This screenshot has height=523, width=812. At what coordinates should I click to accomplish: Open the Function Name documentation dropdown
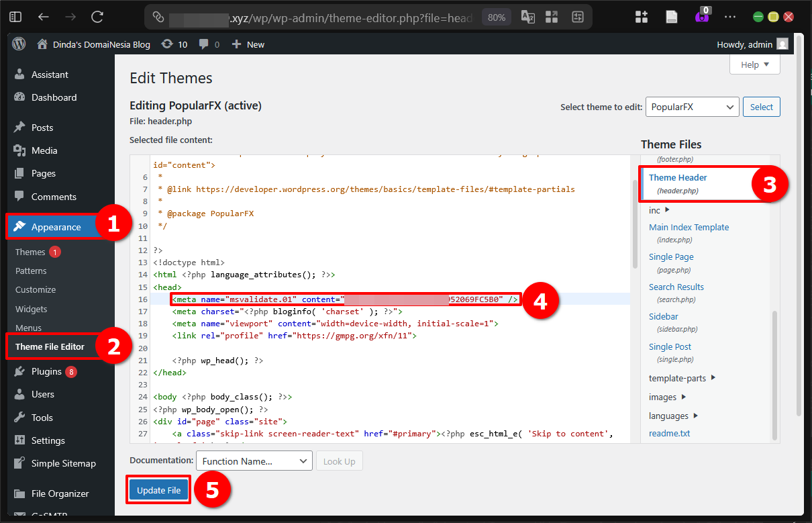coord(254,461)
